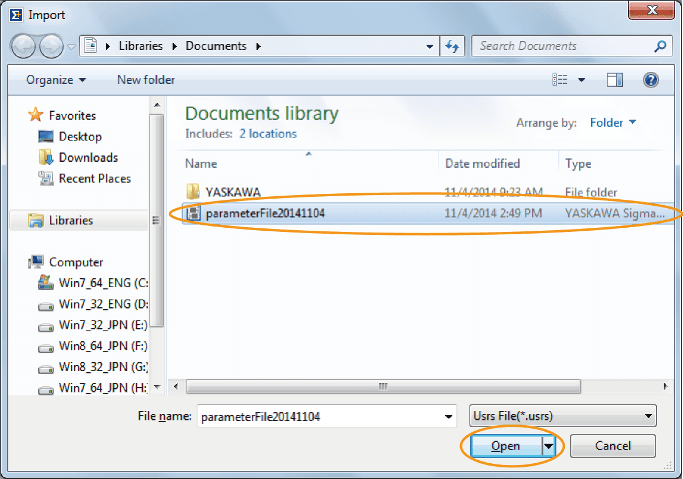This screenshot has height=479, width=683.
Task: Create a New folder from toolbar
Action: tap(146, 80)
